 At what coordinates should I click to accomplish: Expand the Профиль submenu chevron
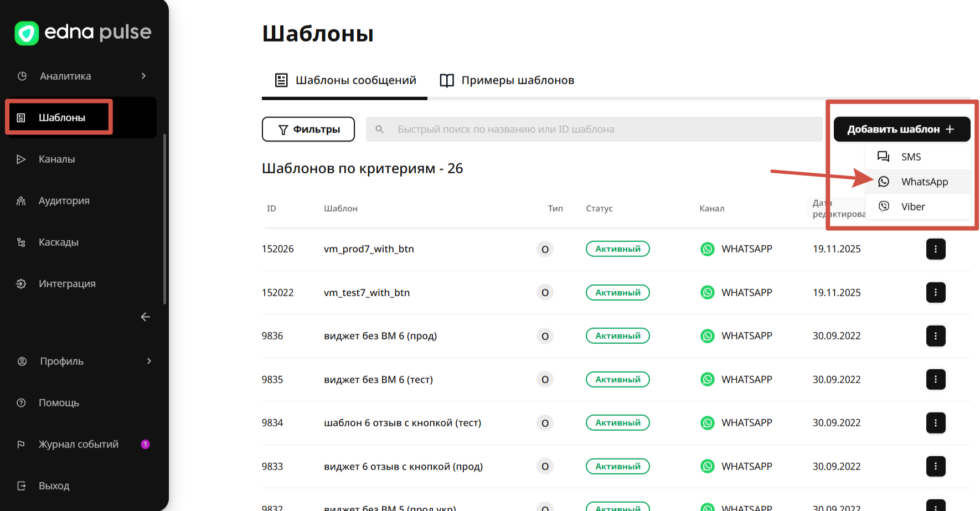point(149,361)
